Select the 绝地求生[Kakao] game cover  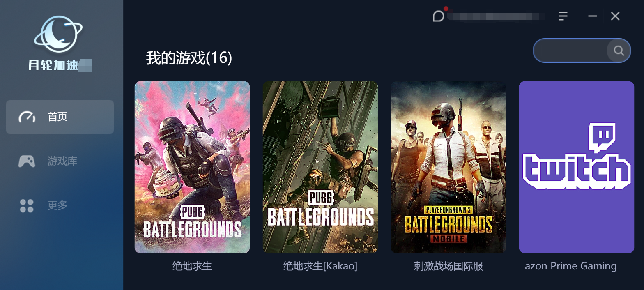point(320,167)
